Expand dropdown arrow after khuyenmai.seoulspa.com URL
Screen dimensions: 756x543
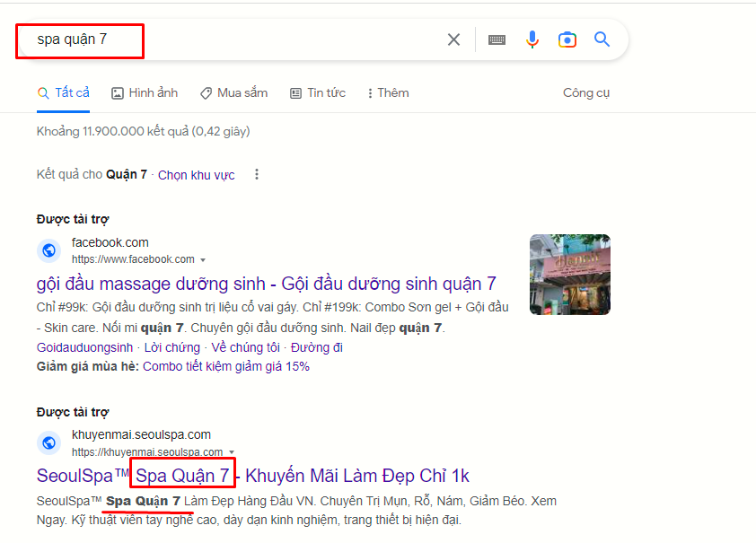pos(232,452)
